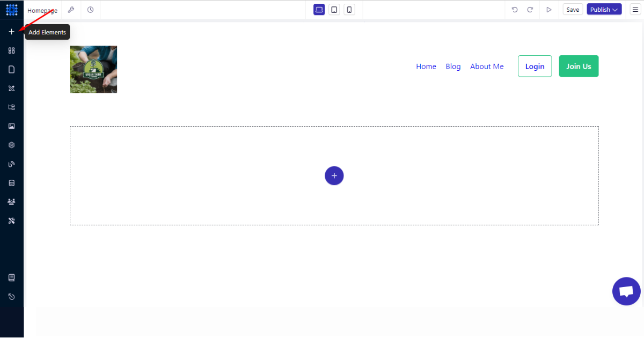Image resolution: width=644 pixels, height=338 pixels.
Task: Open the gear settings icon in sidebar
Action: 11,145
